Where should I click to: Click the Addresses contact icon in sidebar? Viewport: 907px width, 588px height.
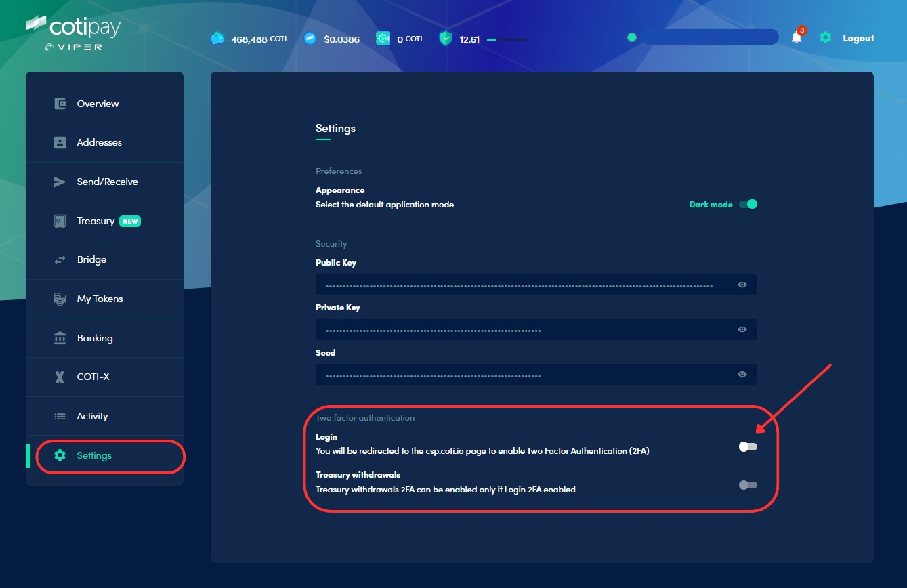(x=60, y=142)
